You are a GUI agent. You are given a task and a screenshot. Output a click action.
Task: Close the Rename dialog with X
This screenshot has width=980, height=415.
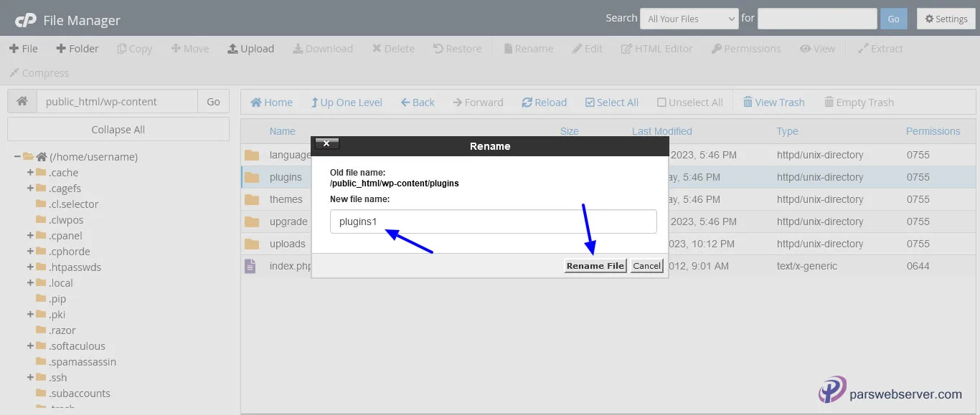326,144
